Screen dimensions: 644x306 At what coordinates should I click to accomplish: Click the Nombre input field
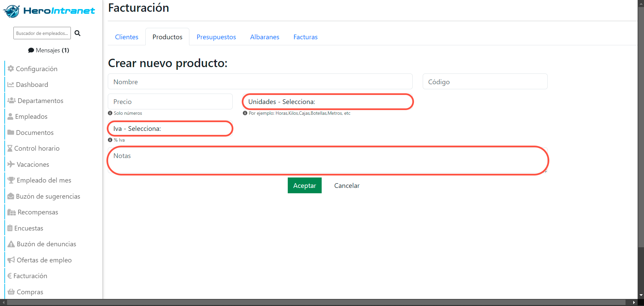click(260, 82)
